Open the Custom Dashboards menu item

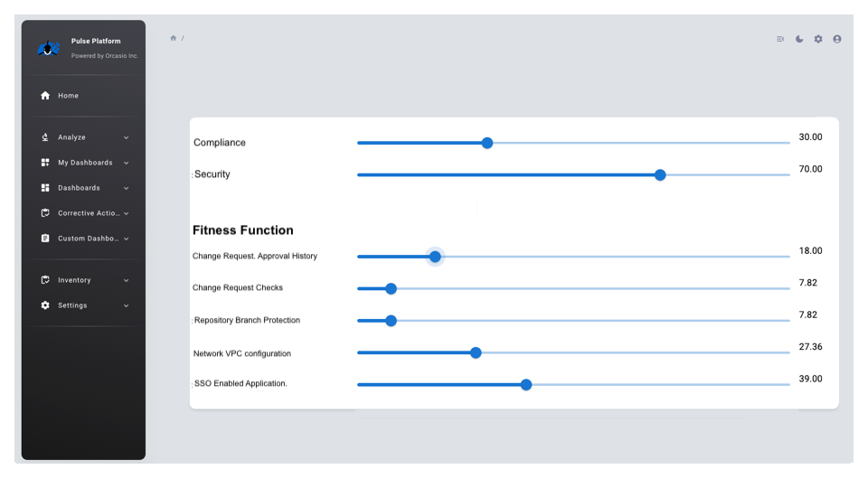tap(88, 239)
